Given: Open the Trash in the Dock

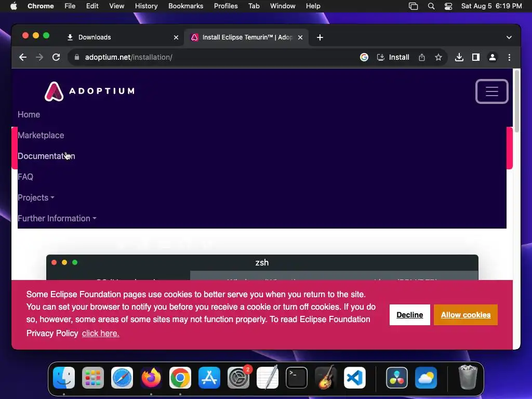Looking at the screenshot, I should (468, 377).
